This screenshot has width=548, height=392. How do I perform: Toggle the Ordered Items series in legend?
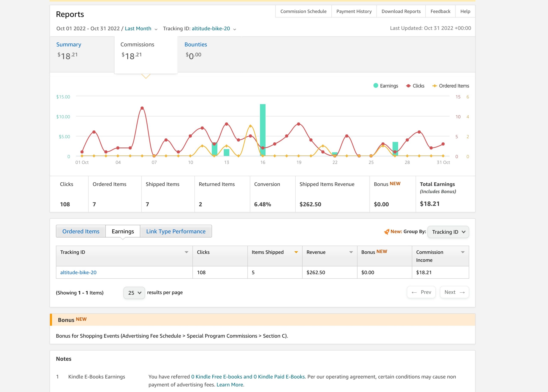point(451,86)
